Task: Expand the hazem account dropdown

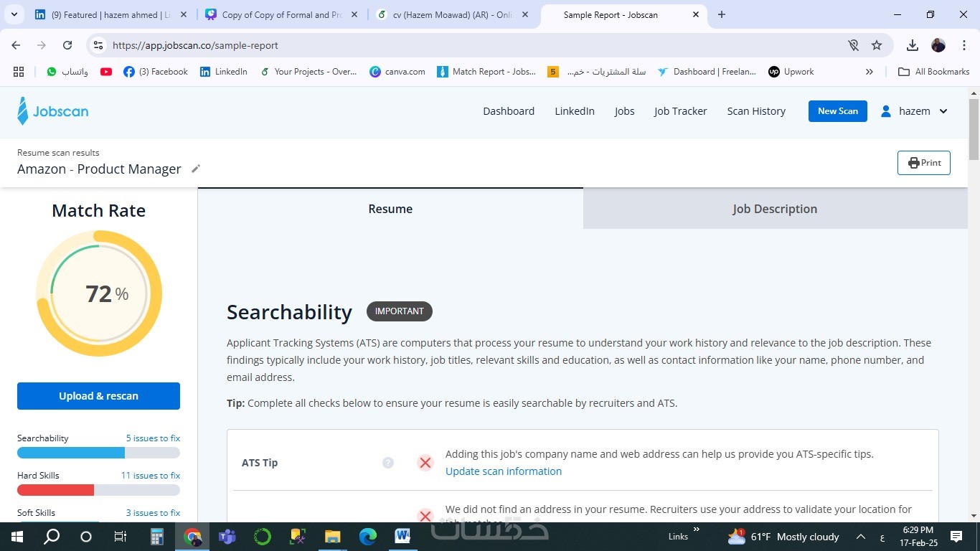Action: click(943, 111)
